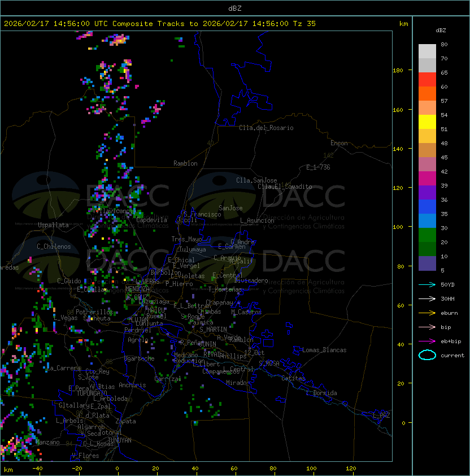Pick the bright yellow 51-54 dBZ swatch

[x=427, y=122]
